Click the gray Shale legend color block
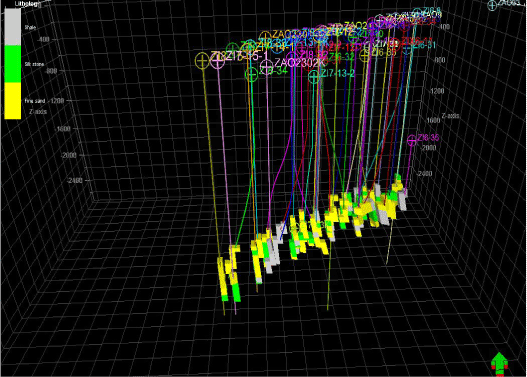527x377 pixels. 13,27
